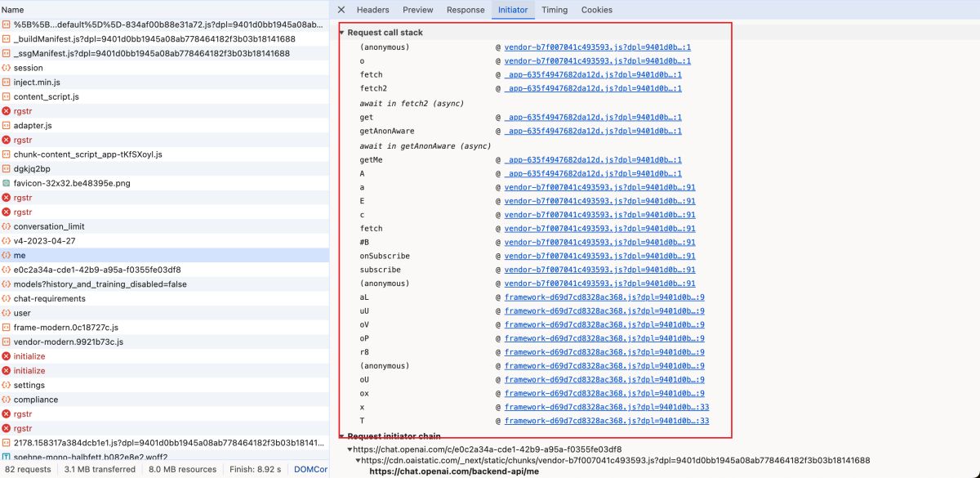980x478 pixels.
Task: Open the framework source link for r8
Action: [604, 352]
